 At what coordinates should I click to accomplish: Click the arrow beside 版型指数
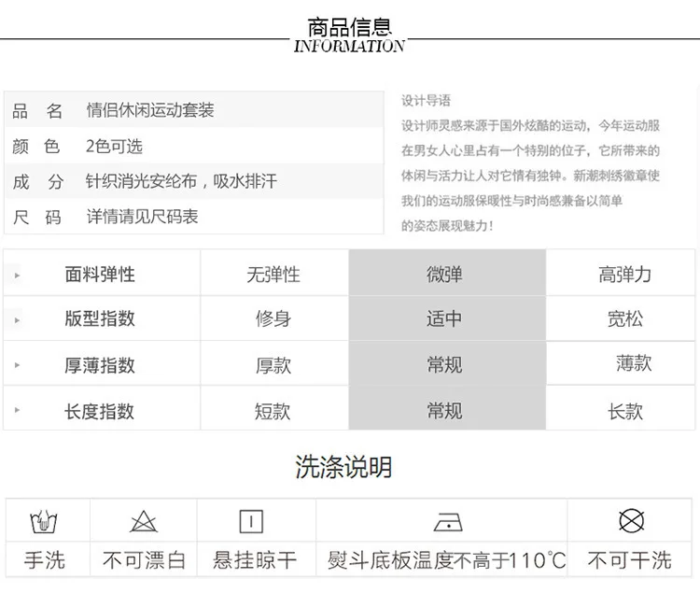[x=17, y=320]
